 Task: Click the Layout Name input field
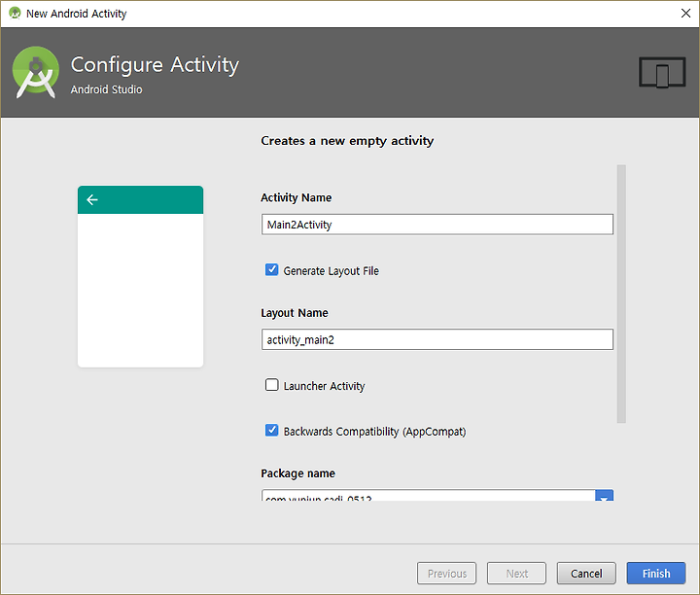coord(437,339)
